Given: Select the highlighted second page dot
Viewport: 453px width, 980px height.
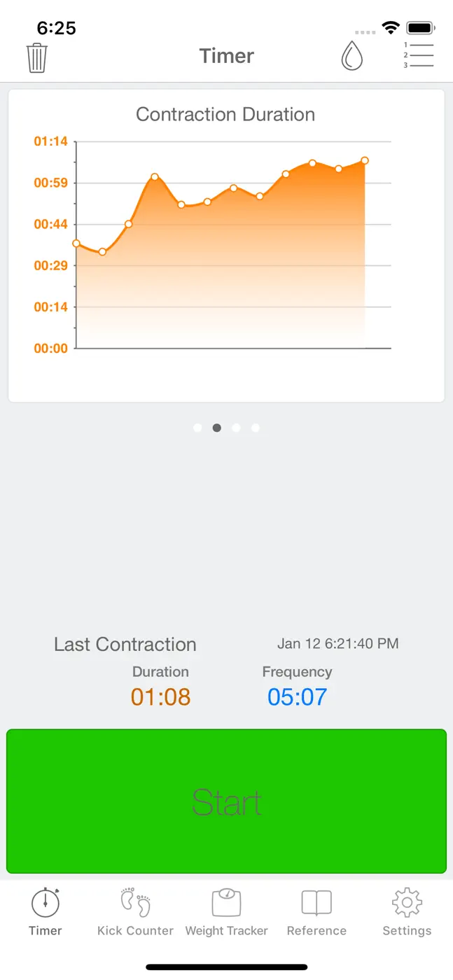Looking at the screenshot, I should (217, 428).
